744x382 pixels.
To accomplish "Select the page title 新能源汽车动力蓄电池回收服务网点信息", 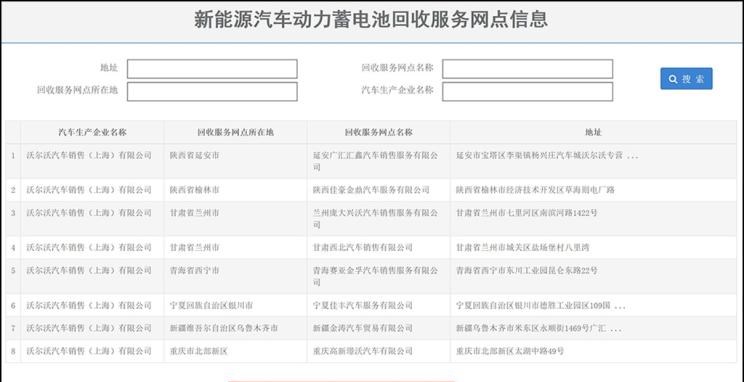I will tap(371, 20).
